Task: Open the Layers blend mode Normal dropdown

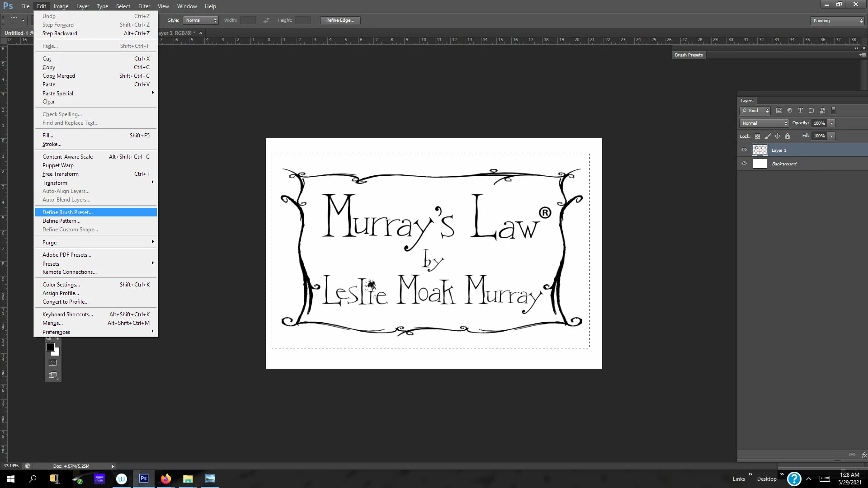Action: pyautogui.click(x=764, y=123)
